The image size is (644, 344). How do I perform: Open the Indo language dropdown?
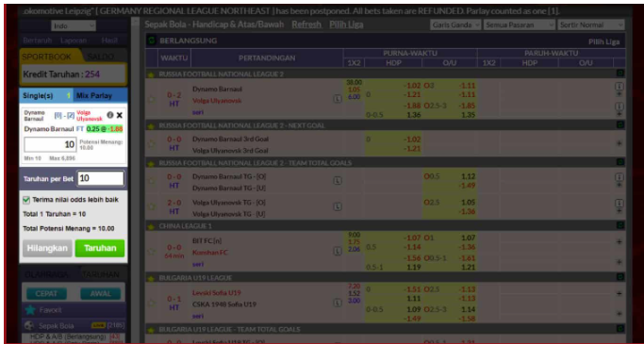(x=74, y=25)
